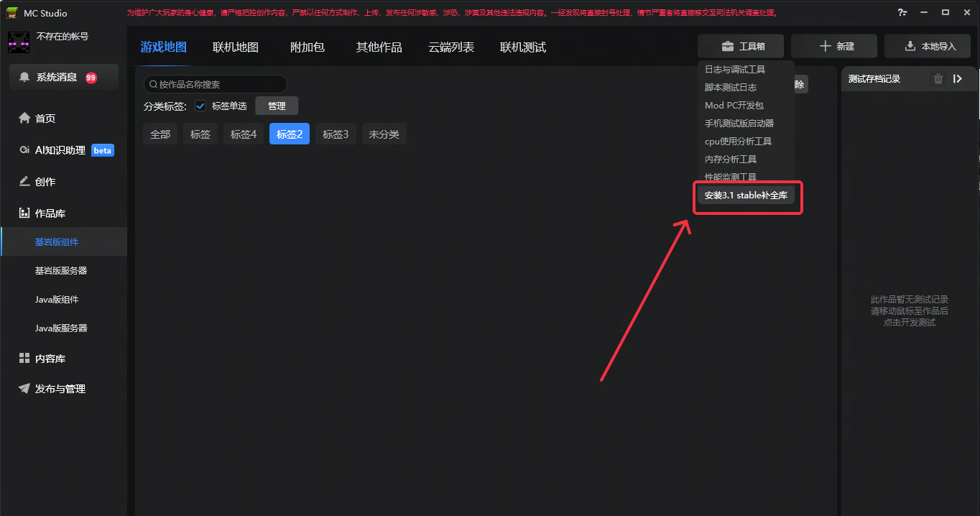Switch to the 其他作品 tab
This screenshot has height=516, width=980.
379,47
